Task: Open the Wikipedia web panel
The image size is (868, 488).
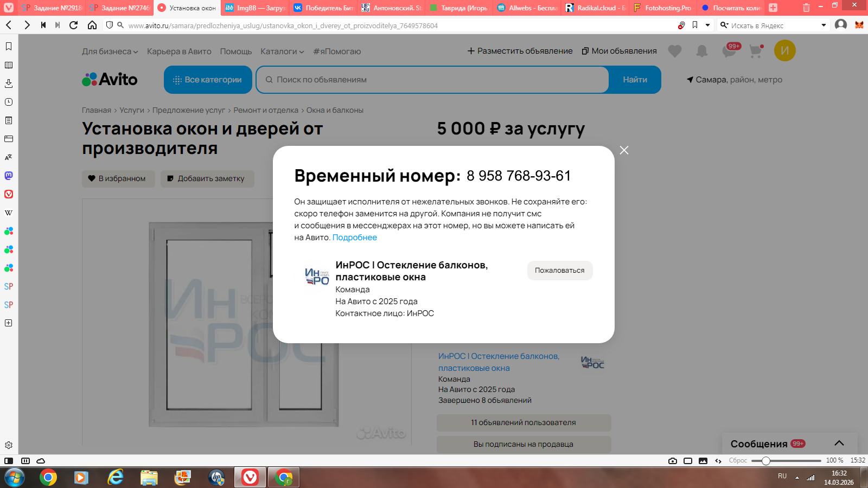Action: click(x=9, y=213)
